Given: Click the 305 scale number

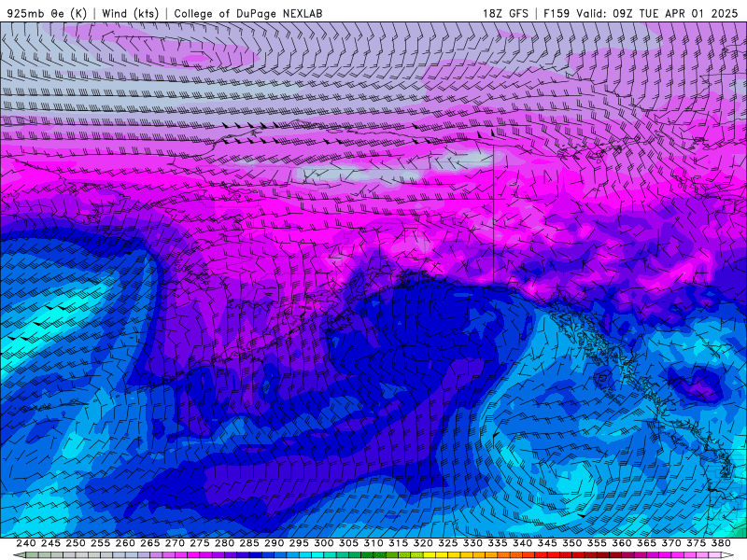Looking at the screenshot, I should coord(348,543).
